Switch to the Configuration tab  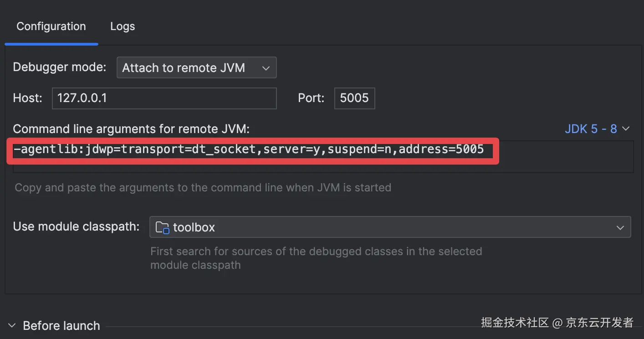pyautogui.click(x=51, y=26)
